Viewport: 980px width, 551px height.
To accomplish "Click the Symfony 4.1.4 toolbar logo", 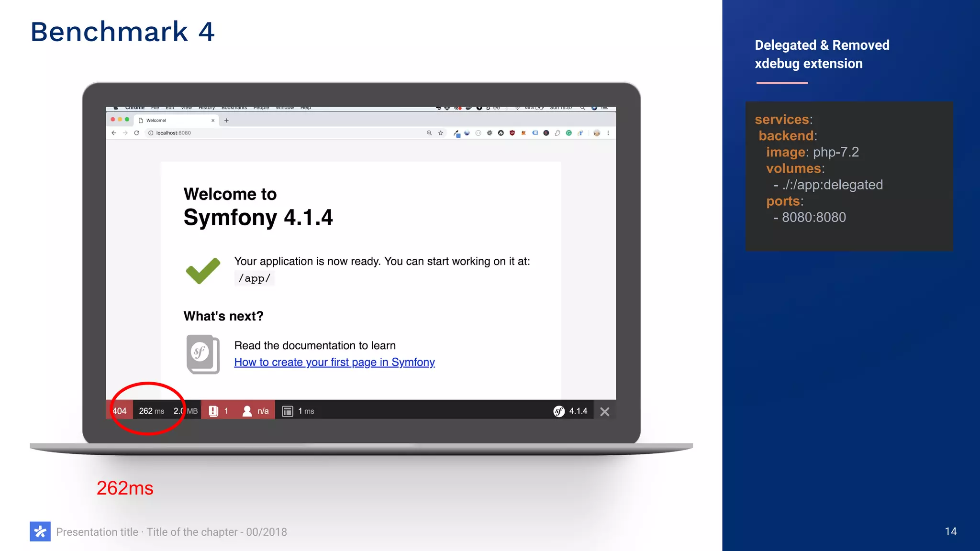I will [x=559, y=411].
